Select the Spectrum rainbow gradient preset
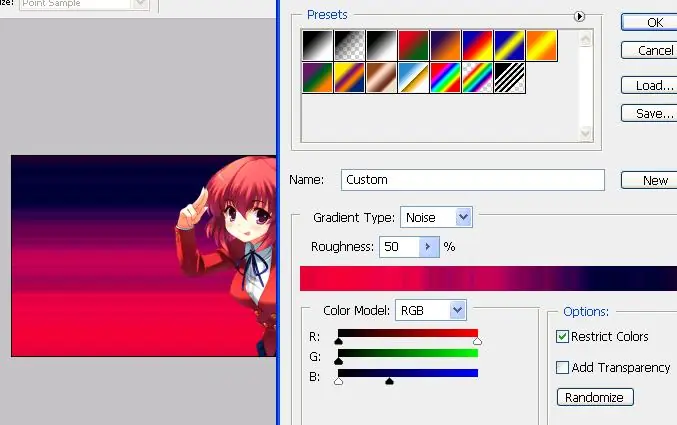The image size is (677, 425). (x=445, y=77)
